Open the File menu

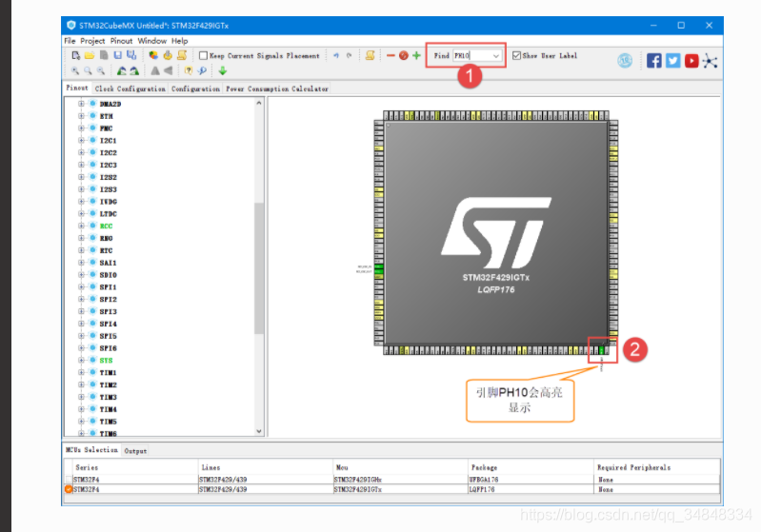(70, 41)
